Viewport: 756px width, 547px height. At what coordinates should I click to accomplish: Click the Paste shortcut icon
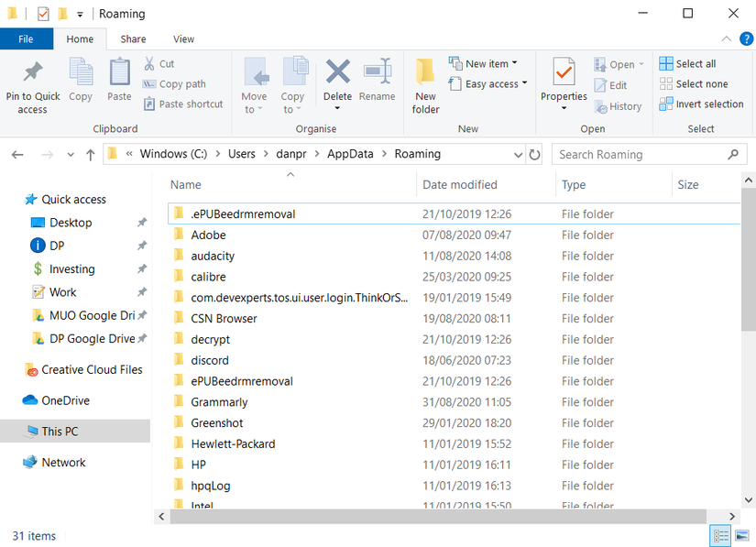pyautogui.click(x=183, y=104)
